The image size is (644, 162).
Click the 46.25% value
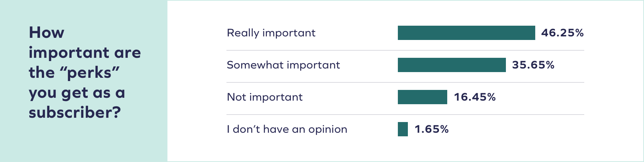562,33
